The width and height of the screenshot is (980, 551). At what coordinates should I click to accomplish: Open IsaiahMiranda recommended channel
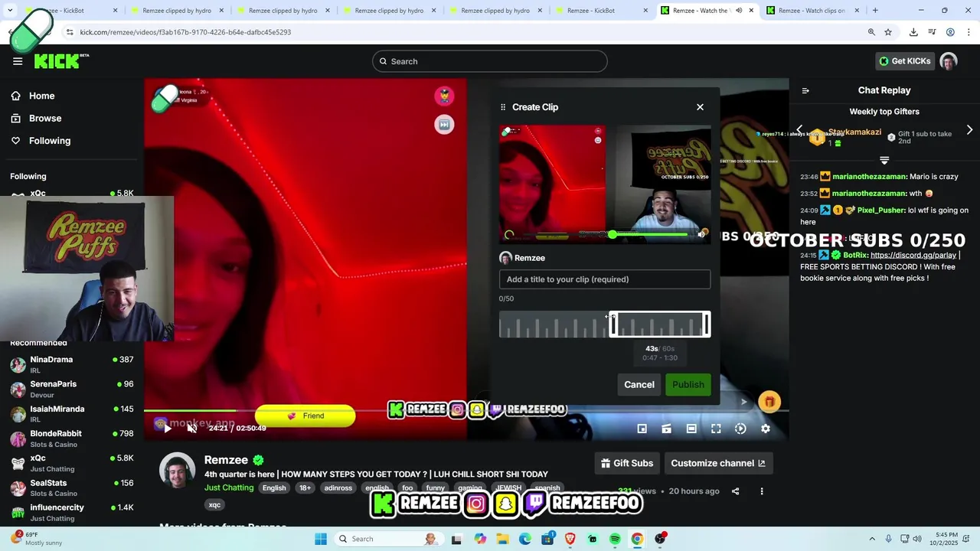pos(71,413)
